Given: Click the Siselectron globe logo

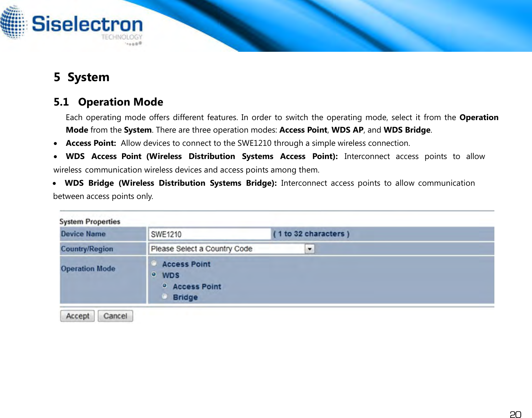Looking at the screenshot, I should (x=14, y=22).
